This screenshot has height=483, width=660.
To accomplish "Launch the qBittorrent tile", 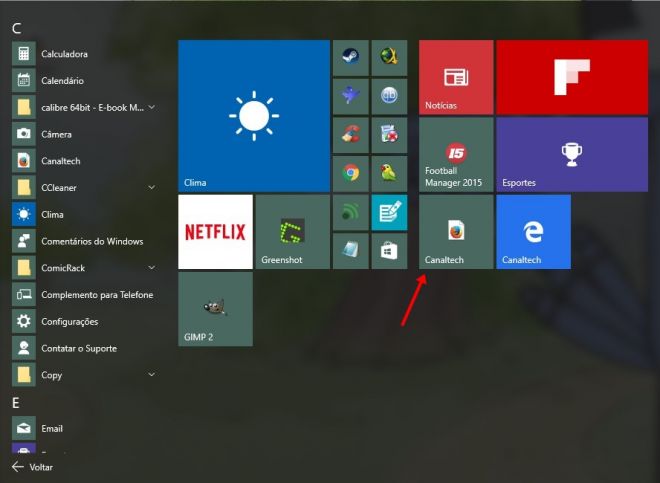I will point(389,96).
